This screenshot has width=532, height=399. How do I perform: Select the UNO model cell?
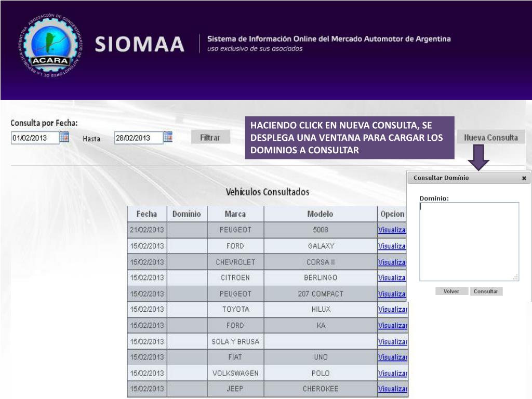[x=320, y=357]
